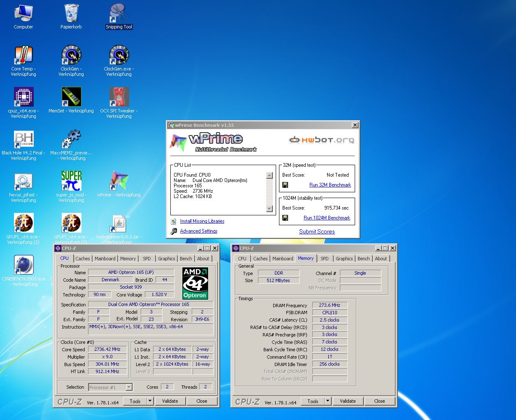This screenshot has width=516, height=420.
Task: Open Bench tab in left CPU-Z window
Action: point(186,259)
